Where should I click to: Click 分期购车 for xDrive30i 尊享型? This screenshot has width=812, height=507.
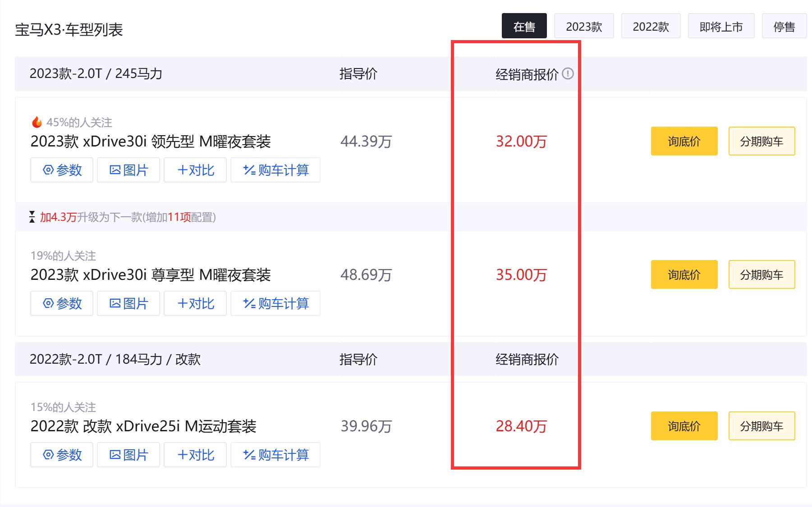(x=762, y=274)
